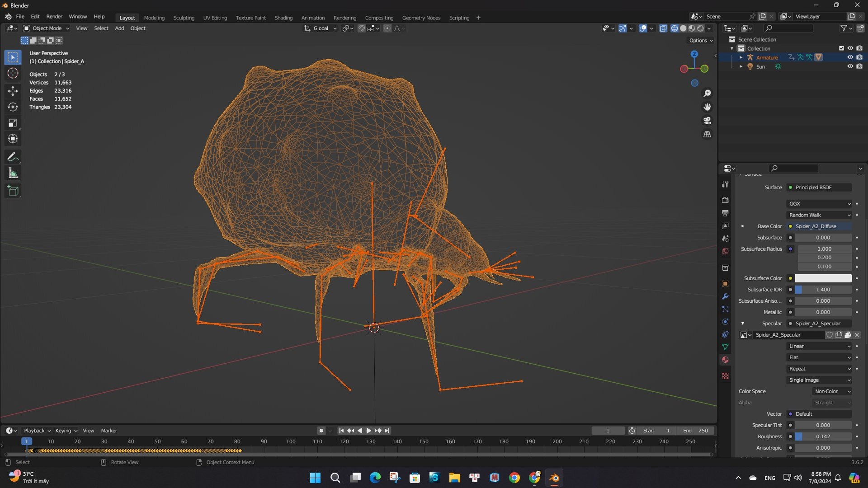Select the Annotate tool

13,157
